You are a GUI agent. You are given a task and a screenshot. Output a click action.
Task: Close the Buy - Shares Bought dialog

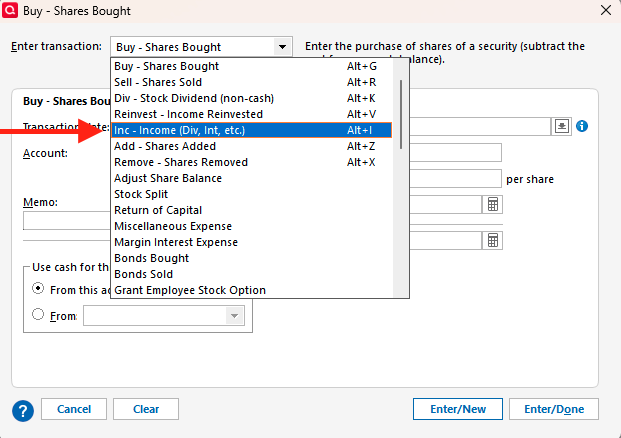605,11
